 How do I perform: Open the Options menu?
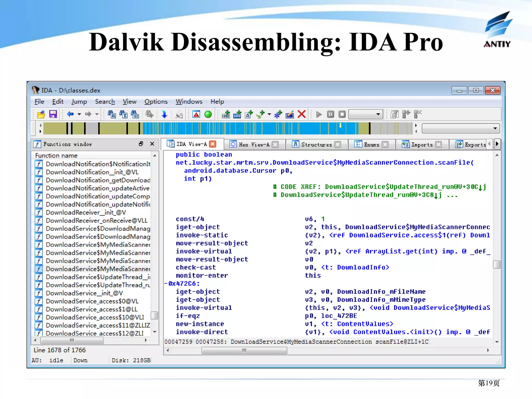tap(156, 102)
